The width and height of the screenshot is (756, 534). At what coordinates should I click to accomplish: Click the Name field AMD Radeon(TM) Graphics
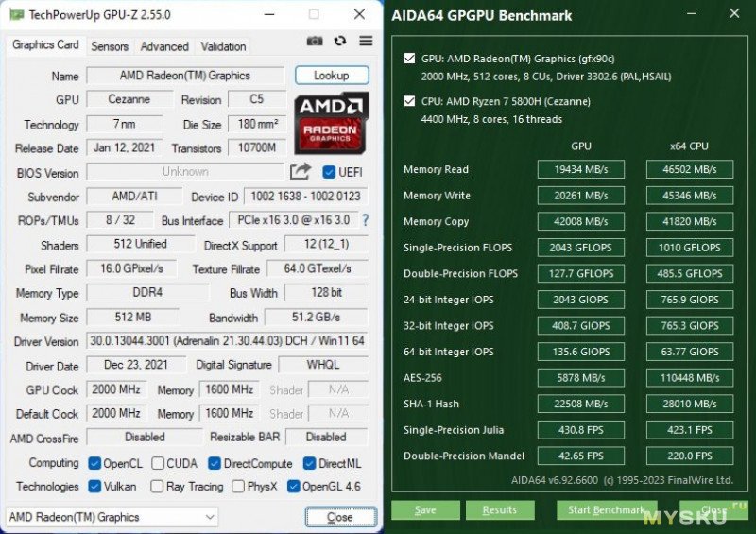point(185,76)
